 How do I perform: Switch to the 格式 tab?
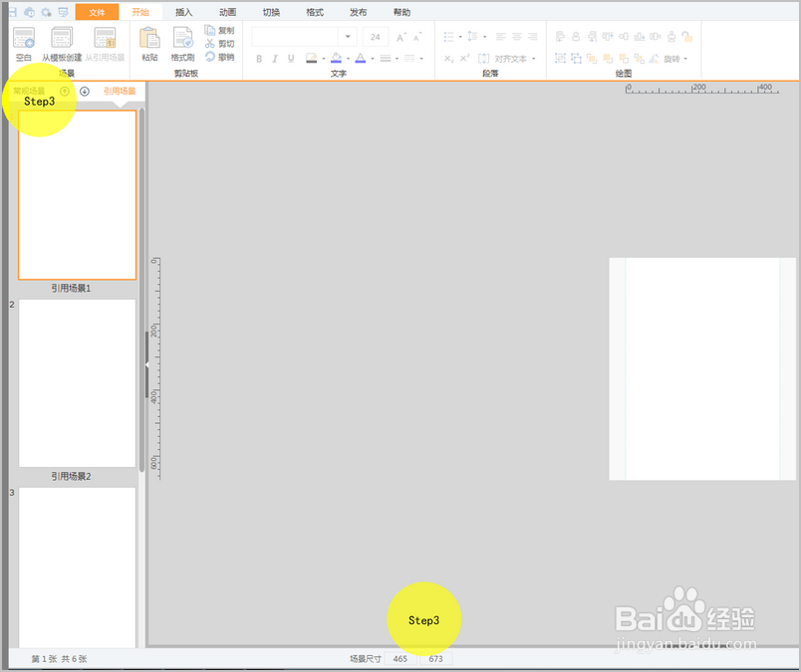pyautogui.click(x=315, y=12)
